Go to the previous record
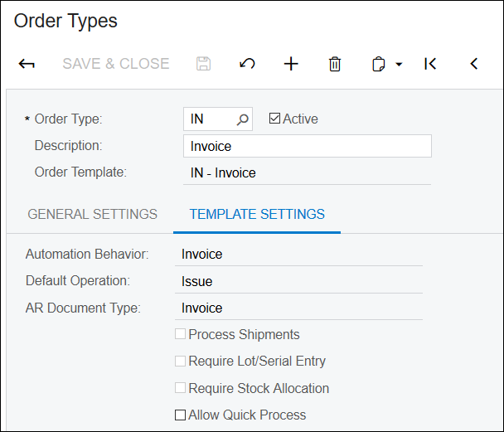 click(x=474, y=64)
